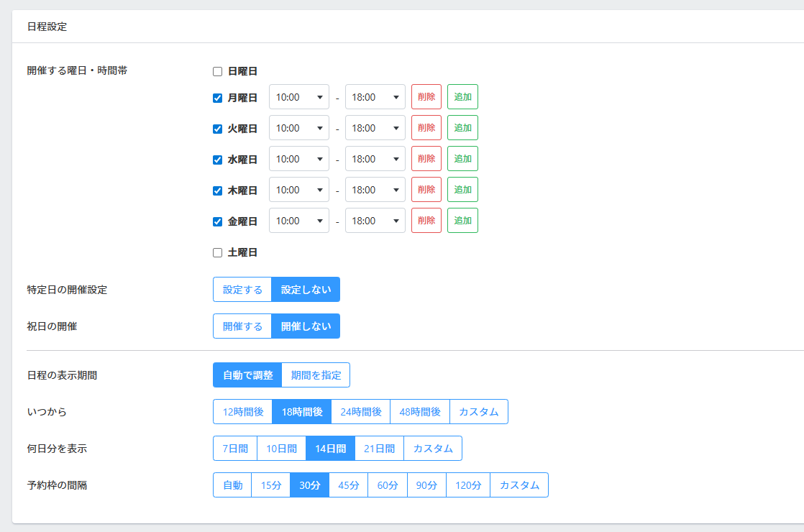Enable the 日曜日 checkbox
The image size is (804, 532).
217,72
